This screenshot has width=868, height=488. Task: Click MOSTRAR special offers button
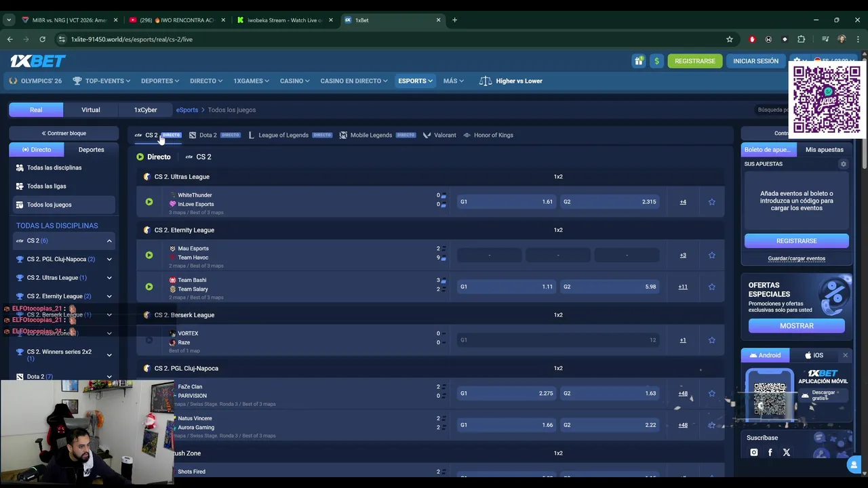click(x=797, y=326)
